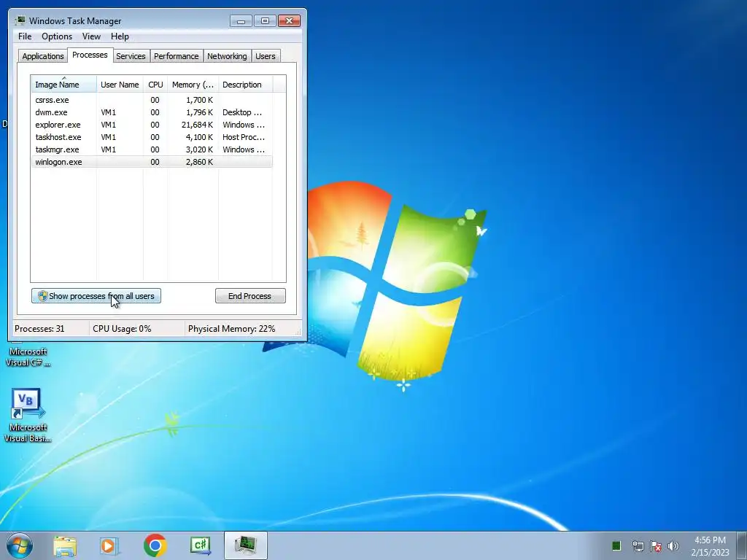Minimize the Task Manager window
This screenshot has height=560, width=747.
click(241, 21)
